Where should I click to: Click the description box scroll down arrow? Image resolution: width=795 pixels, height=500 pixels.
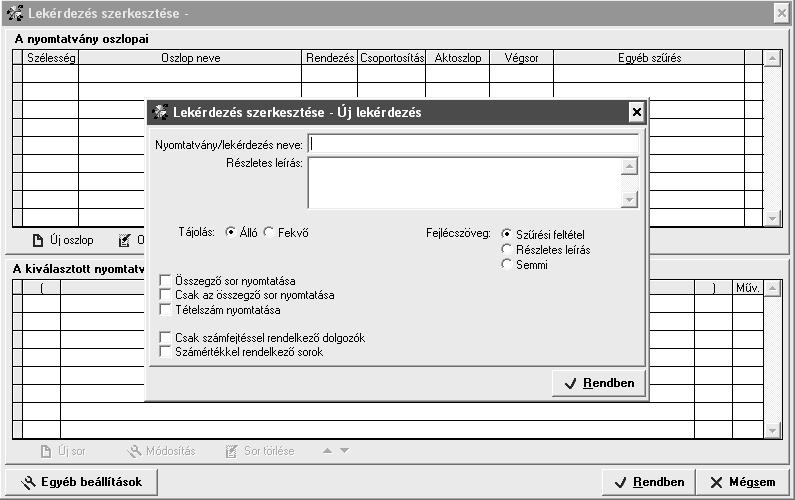coord(629,200)
